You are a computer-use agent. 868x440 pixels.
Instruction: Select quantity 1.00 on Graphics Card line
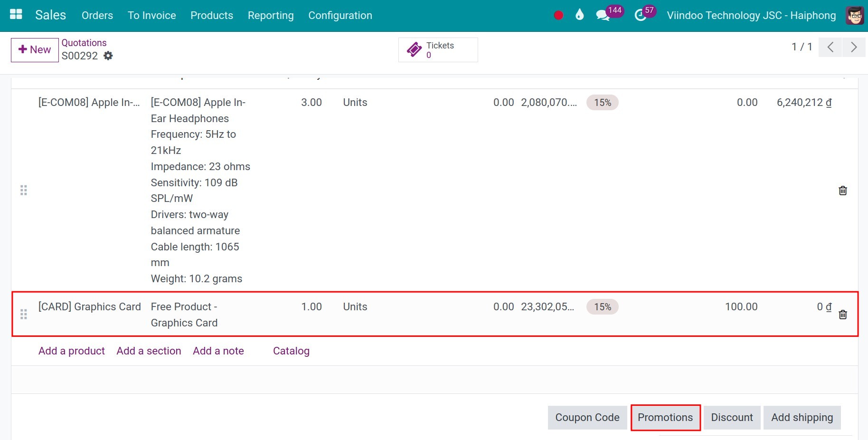point(311,307)
